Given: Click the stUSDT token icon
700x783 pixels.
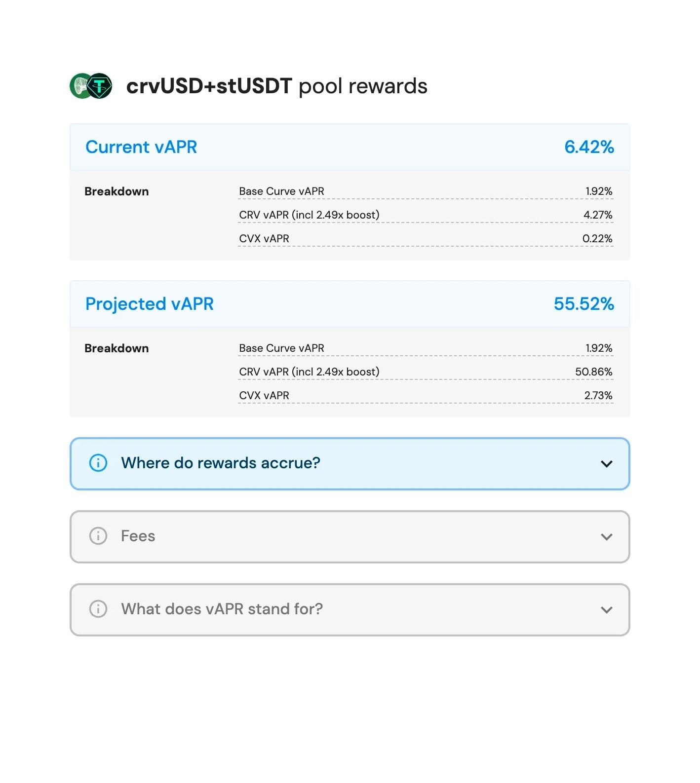Looking at the screenshot, I should [x=100, y=86].
